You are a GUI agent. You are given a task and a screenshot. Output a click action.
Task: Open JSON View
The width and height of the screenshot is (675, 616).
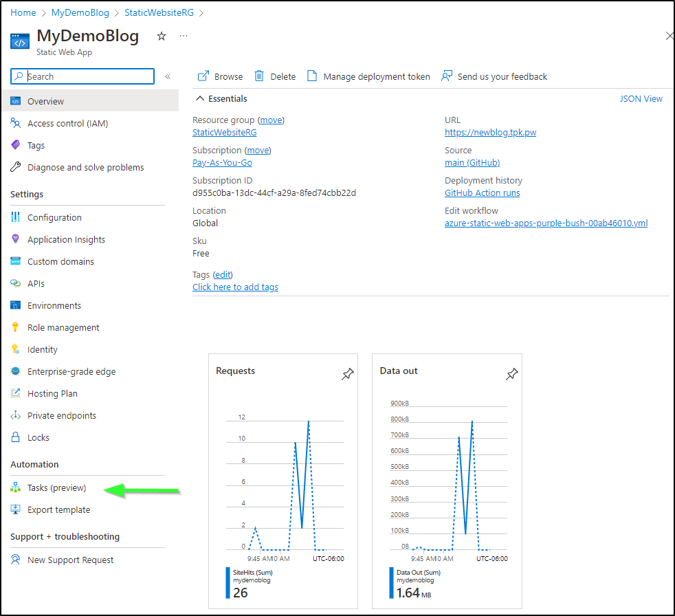(641, 98)
